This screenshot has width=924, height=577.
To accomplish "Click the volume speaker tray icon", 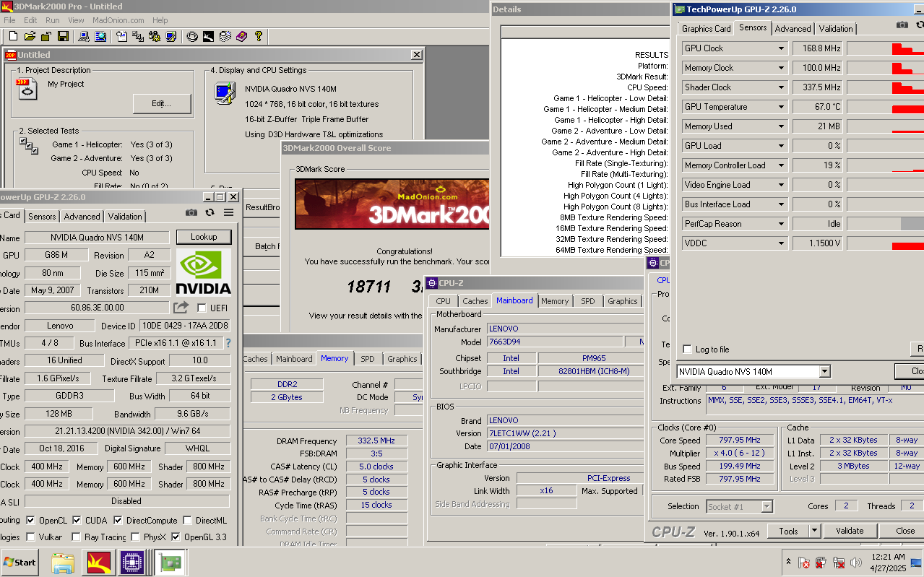I will [857, 562].
